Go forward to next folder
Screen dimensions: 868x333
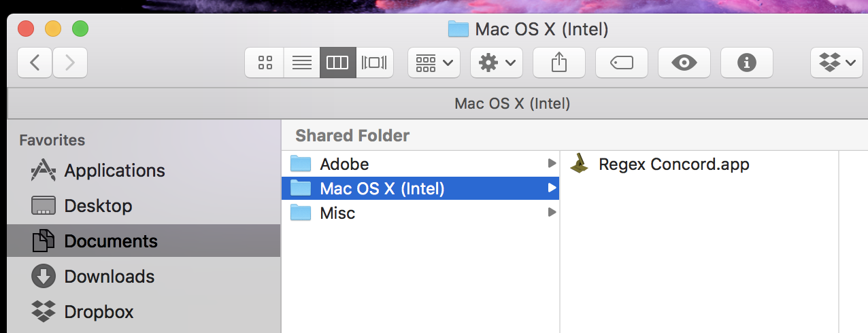click(70, 63)
